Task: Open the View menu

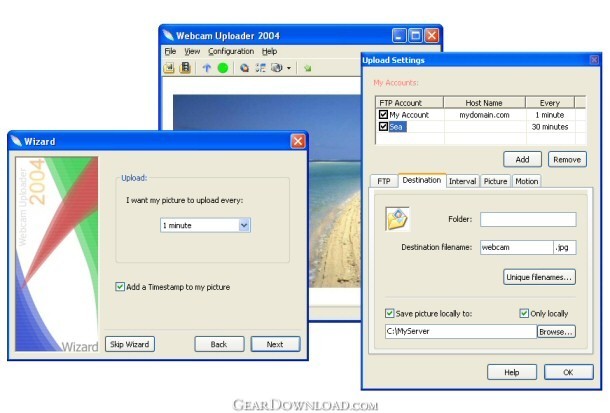Action: point(192,51)
